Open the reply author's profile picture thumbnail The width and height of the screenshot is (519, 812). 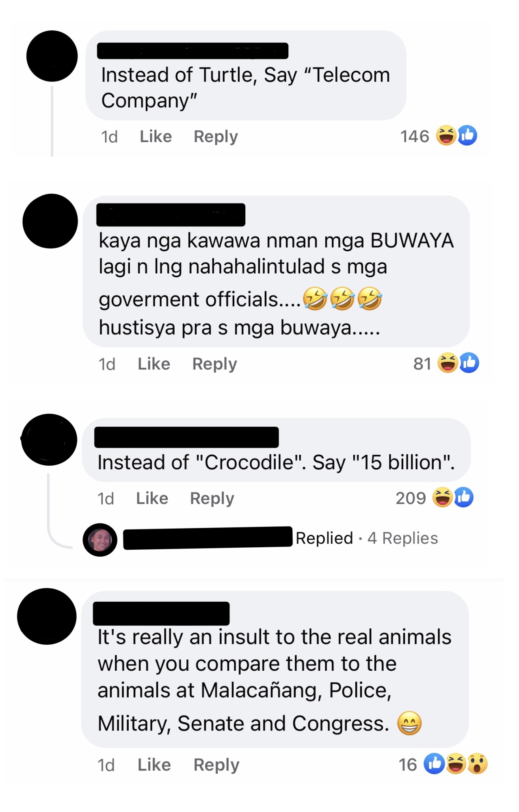tap(100, 540)
